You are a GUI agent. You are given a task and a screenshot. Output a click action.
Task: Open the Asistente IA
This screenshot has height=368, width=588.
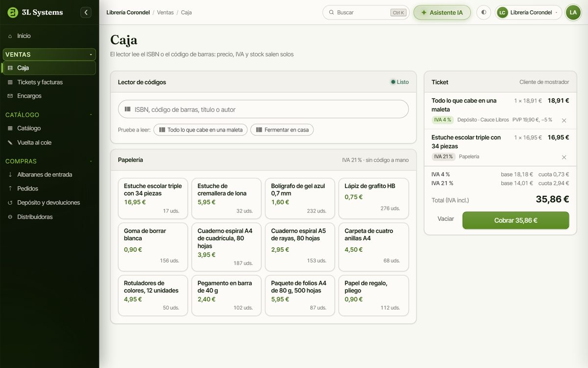coord(442,12)
